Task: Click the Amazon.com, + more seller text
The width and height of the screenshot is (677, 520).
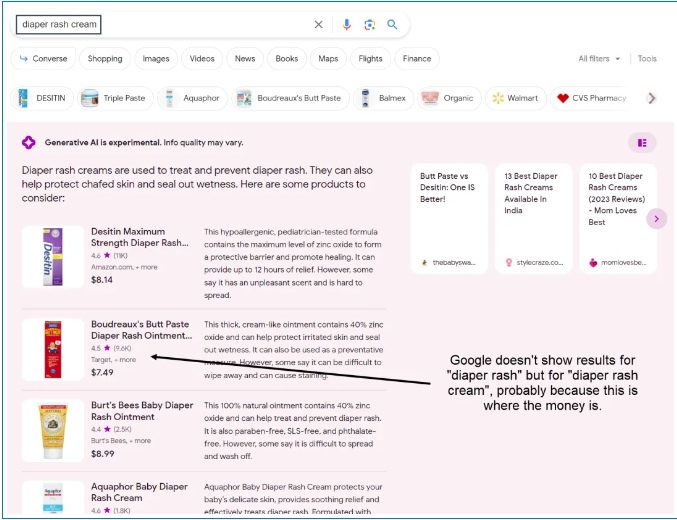Action: pyautogui.click(x=124, y=267)
